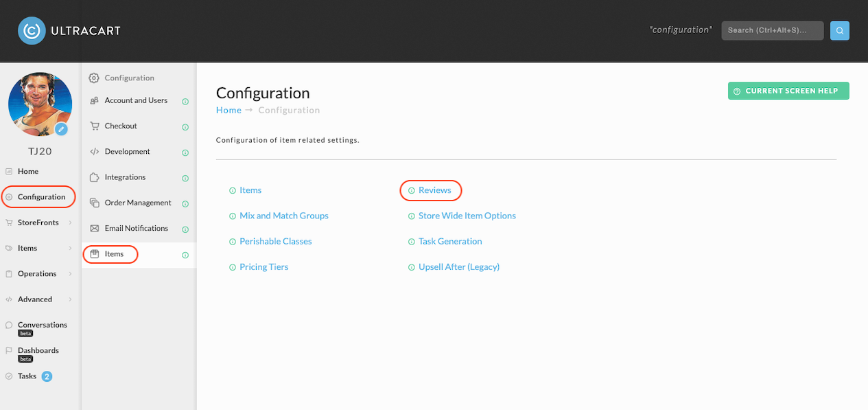Click the Current Screen Help button
The width and height of the screenshot is (868, 410).
(788, 91)
